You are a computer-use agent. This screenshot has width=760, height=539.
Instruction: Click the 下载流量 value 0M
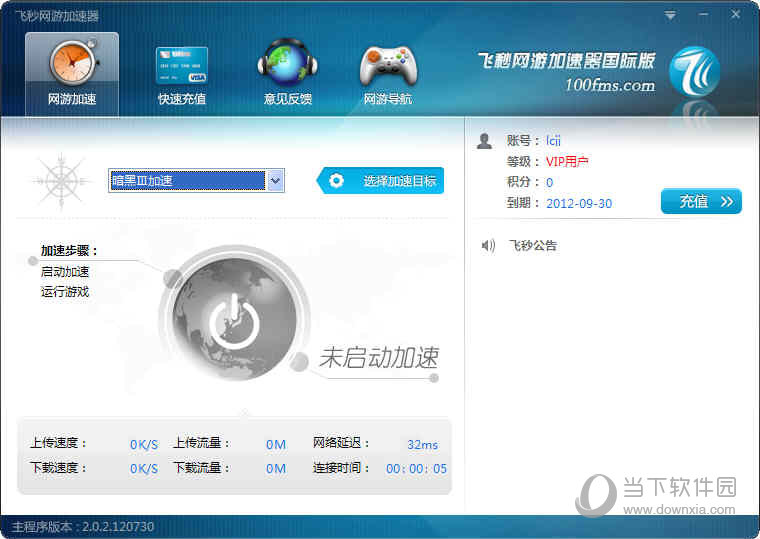(x=276, y=468)
